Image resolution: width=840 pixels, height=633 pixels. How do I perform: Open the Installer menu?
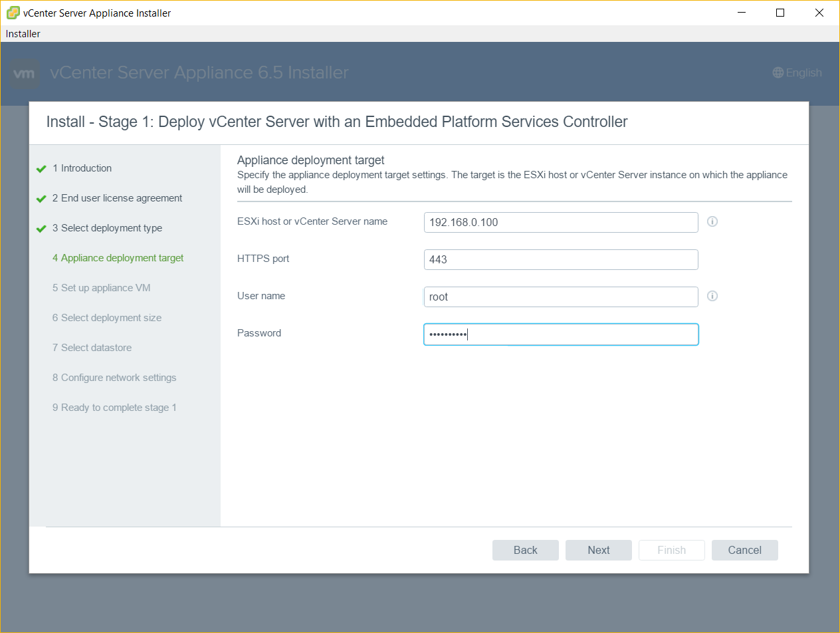[23, 34]
